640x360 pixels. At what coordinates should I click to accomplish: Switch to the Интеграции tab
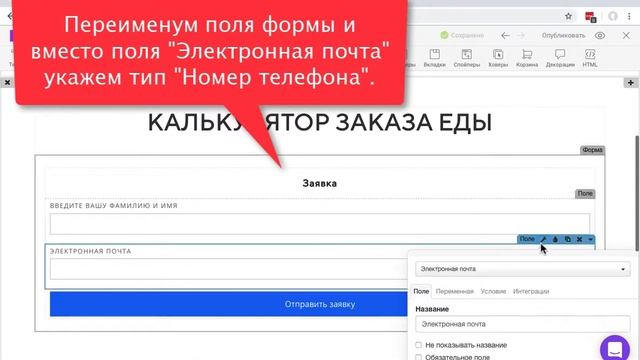pyautogui.click(x=531, y=291)
